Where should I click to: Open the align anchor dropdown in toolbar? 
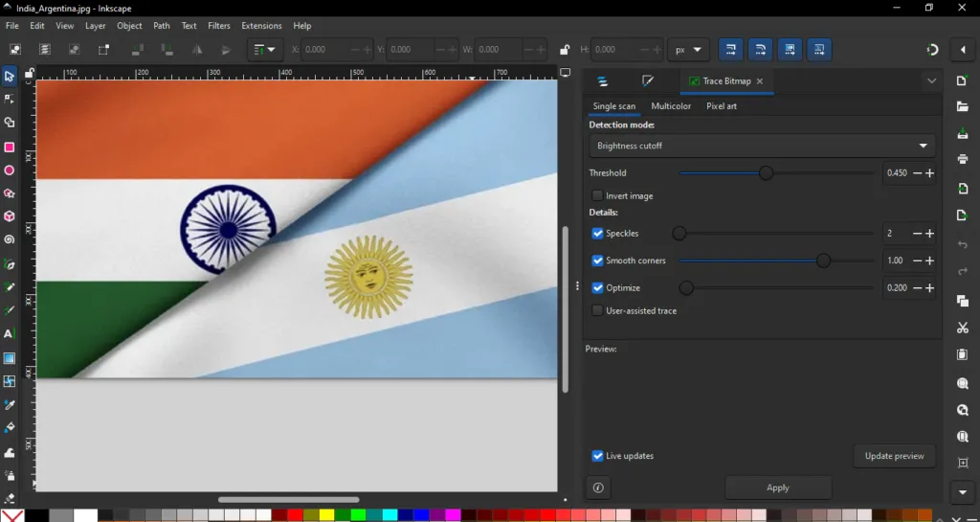click(265, 50)
